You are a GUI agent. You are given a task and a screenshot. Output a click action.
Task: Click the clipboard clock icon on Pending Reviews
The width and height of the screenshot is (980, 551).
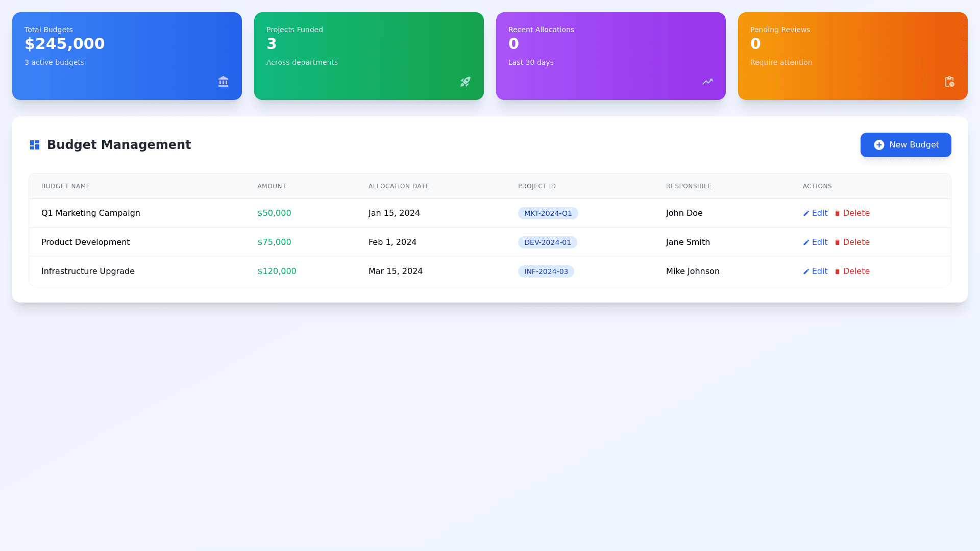pos(949,82)
